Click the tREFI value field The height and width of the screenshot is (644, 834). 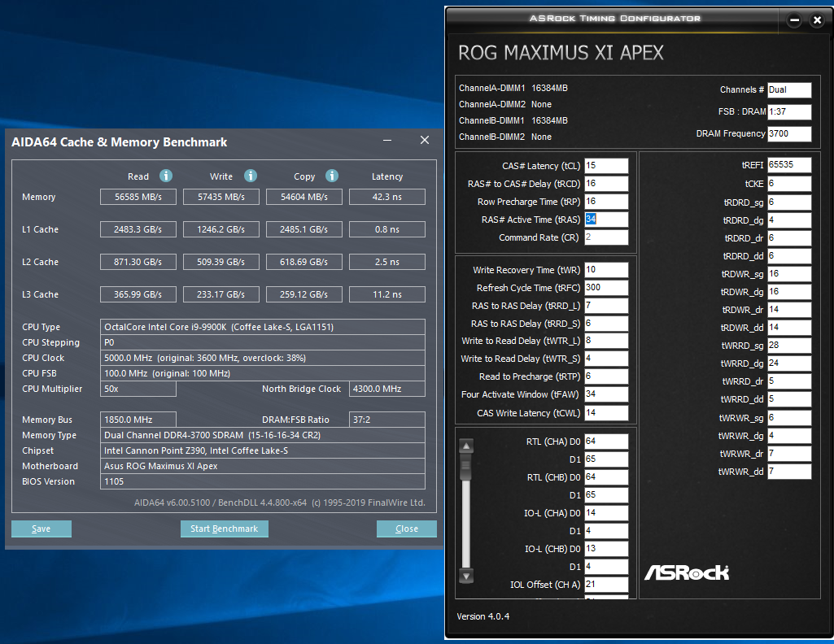coord(789,165)
